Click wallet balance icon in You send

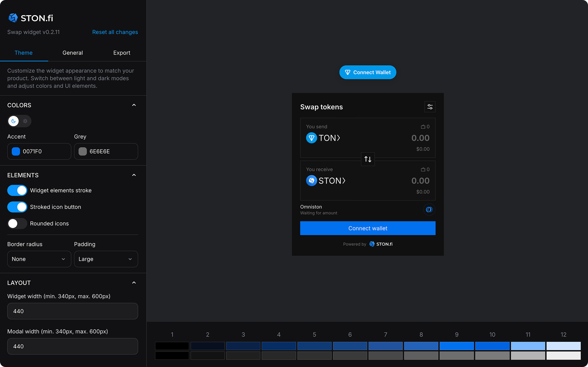click(423, 127)
